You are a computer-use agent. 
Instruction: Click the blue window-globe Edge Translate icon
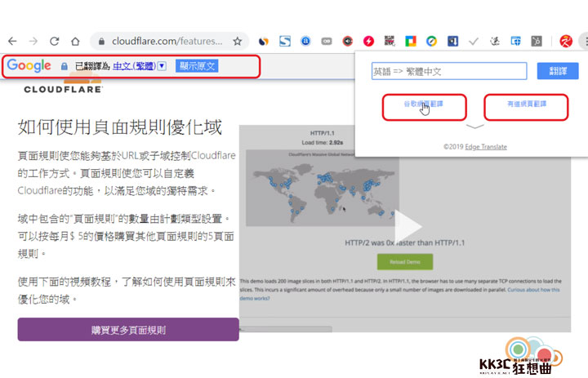(515, 42)
